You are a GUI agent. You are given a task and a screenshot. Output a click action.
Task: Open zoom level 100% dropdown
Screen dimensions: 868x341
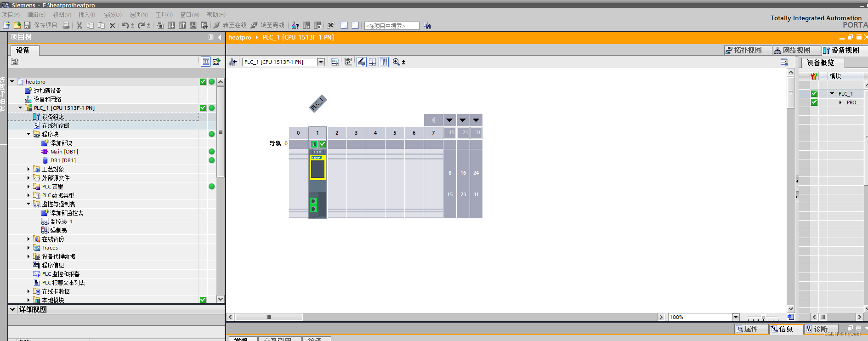click(736, 317)
